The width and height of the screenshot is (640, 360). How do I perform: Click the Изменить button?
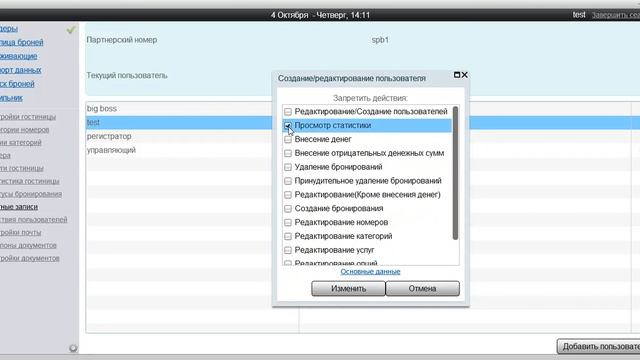click(x=348, y=288)
